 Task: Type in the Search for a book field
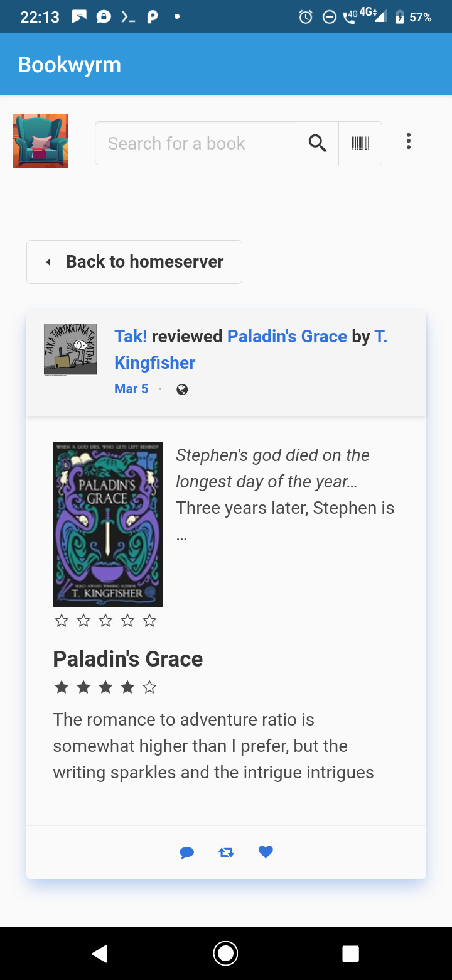195,143
